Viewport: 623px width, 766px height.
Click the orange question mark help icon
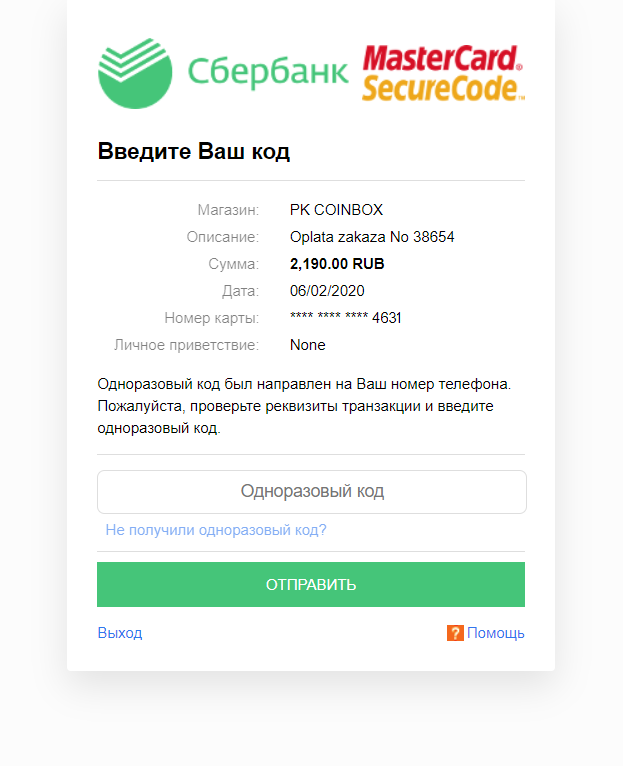click(x=455, y=633)
